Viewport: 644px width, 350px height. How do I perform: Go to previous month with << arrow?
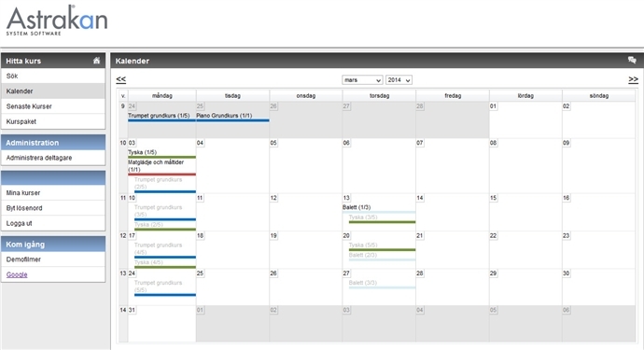pyautogui.click(x=120, y=79)
